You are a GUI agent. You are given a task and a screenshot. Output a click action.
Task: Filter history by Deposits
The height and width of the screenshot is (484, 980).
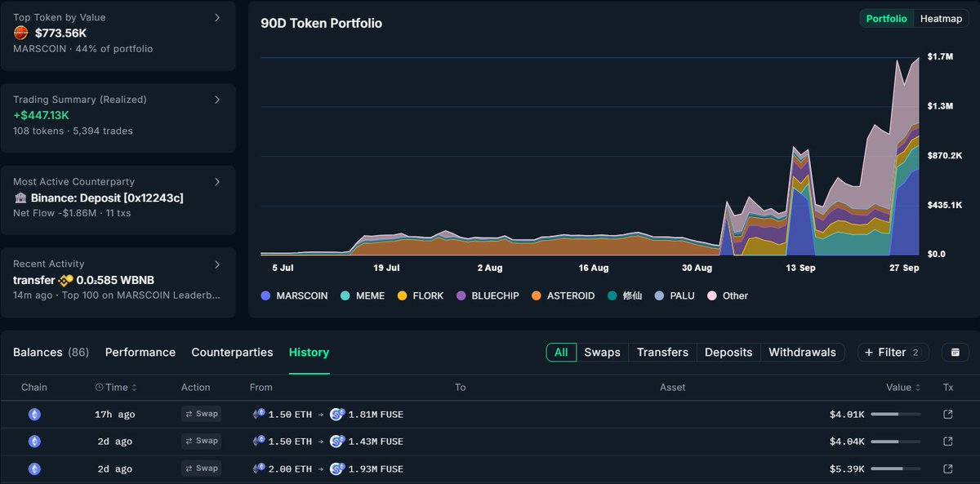click(x=728, y=353)
